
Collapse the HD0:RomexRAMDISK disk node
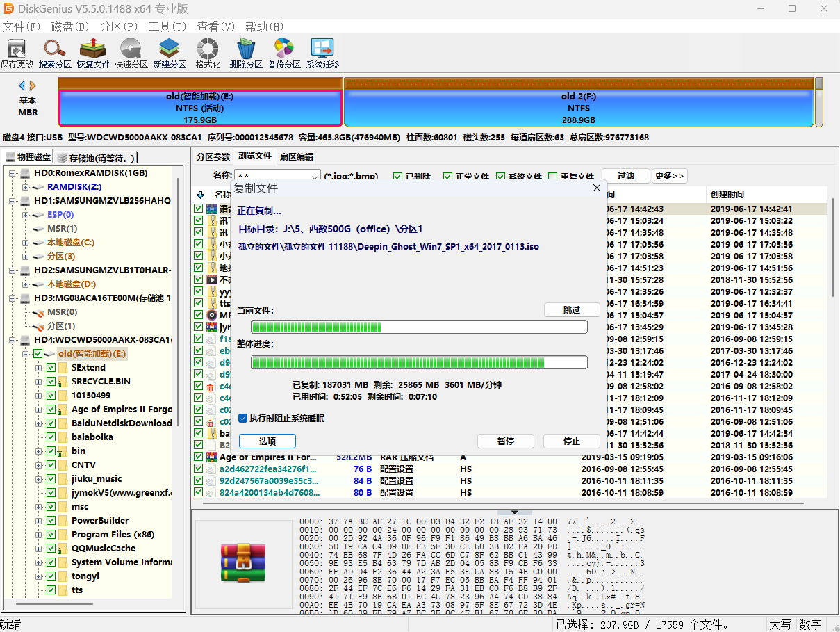coord(13,173)
